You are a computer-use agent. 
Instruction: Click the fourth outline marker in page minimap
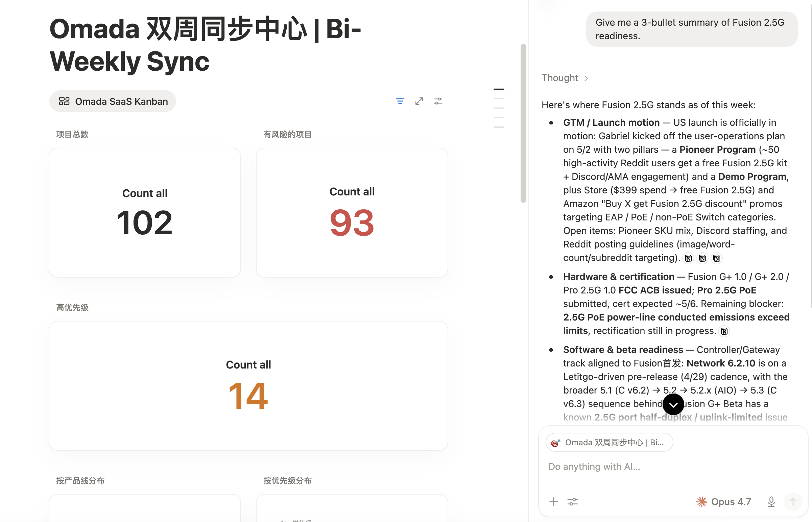click(499, 118)
